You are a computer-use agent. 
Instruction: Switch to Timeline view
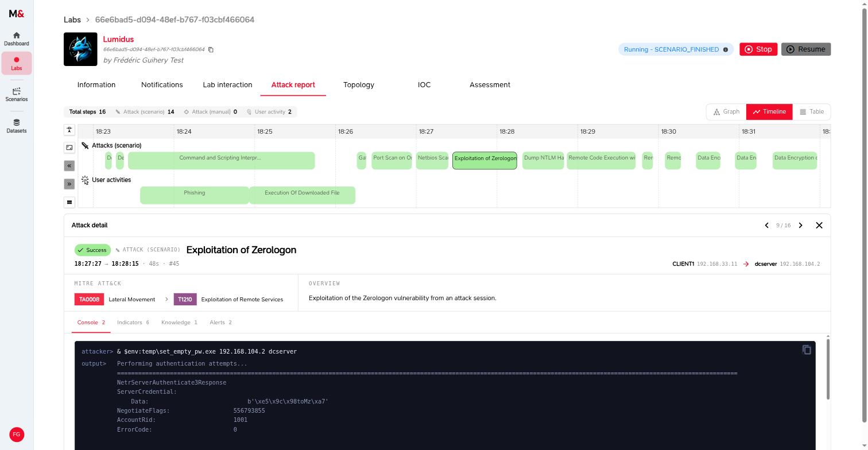[x=769, y=112]
